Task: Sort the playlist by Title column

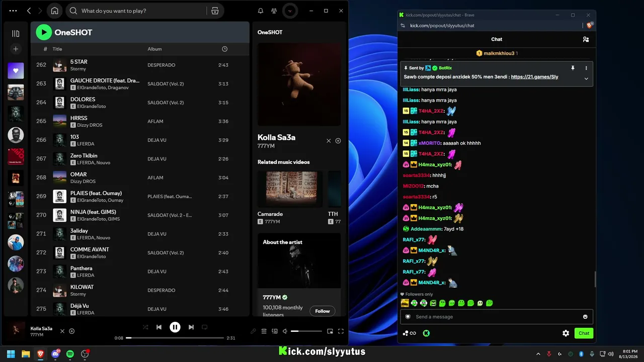Action: click(x=57, y=49)
